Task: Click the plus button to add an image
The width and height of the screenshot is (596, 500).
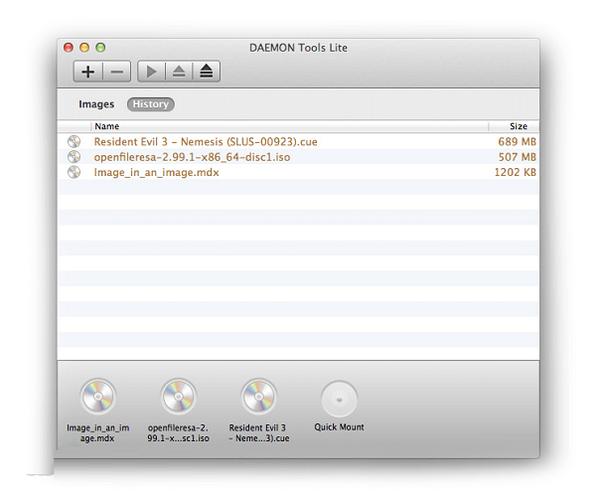Action: click(x=88, y=71)
